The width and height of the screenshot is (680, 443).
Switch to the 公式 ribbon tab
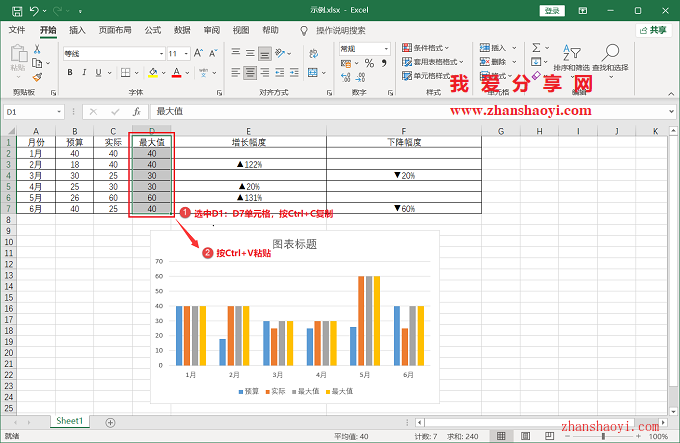click(x=153, y=30)
